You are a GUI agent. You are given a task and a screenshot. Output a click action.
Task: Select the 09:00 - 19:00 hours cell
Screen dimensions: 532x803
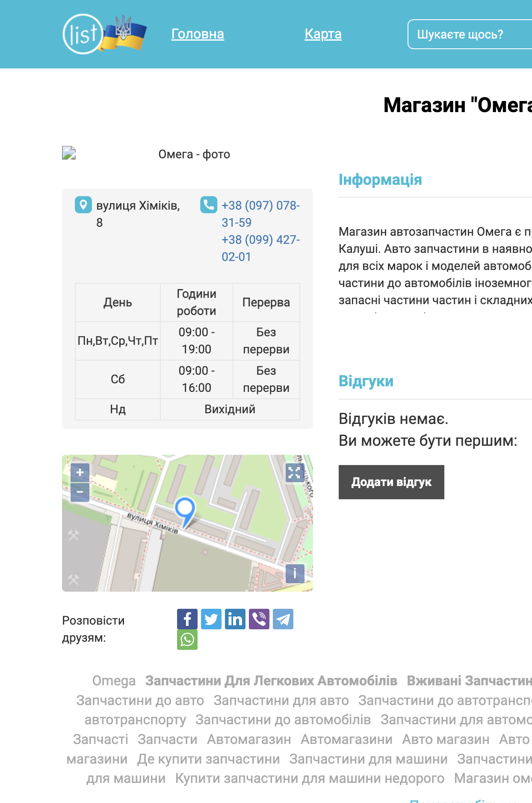coord(197,341)
